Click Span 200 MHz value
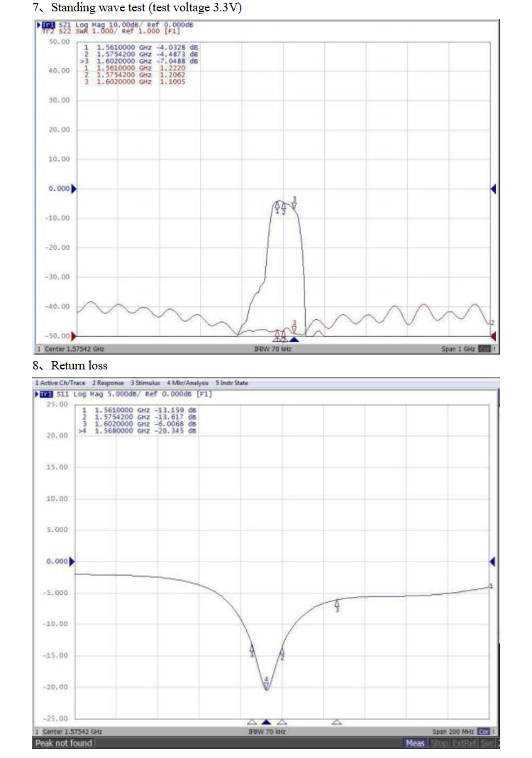This screenshot has width=532, height=758. pos(453,732)
